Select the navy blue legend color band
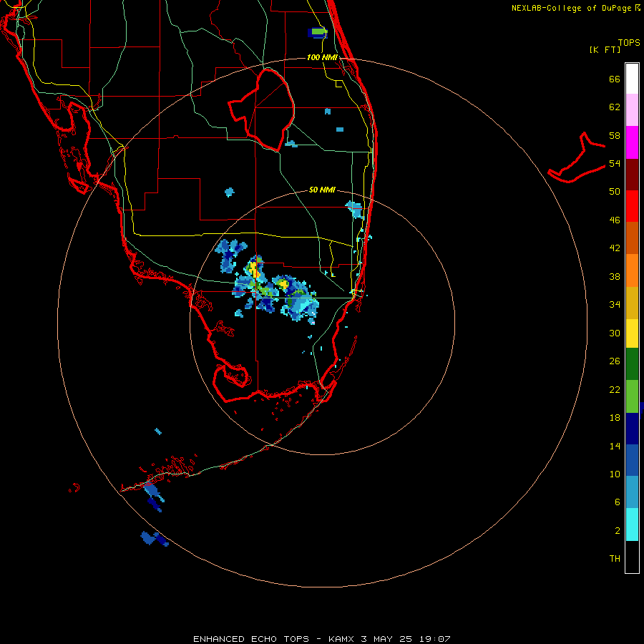 632,429
